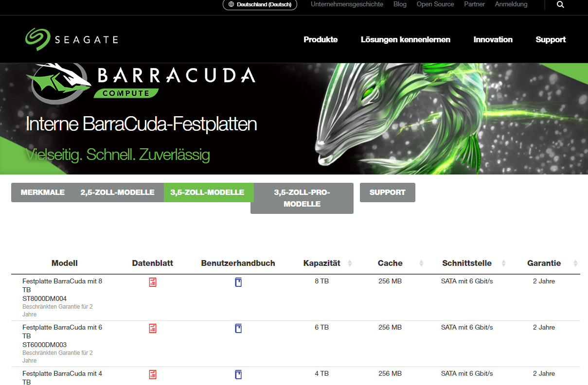The image size is (588, 385).
Task: Sort the table by Kapazität
Action: pyautogui.click(x=350, y=263)
